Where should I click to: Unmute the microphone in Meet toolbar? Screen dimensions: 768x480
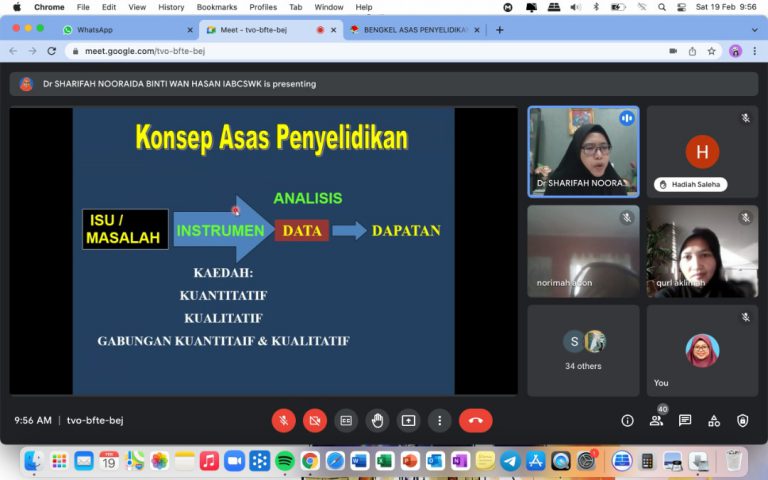pyautogui.click(x=284, y=421)
